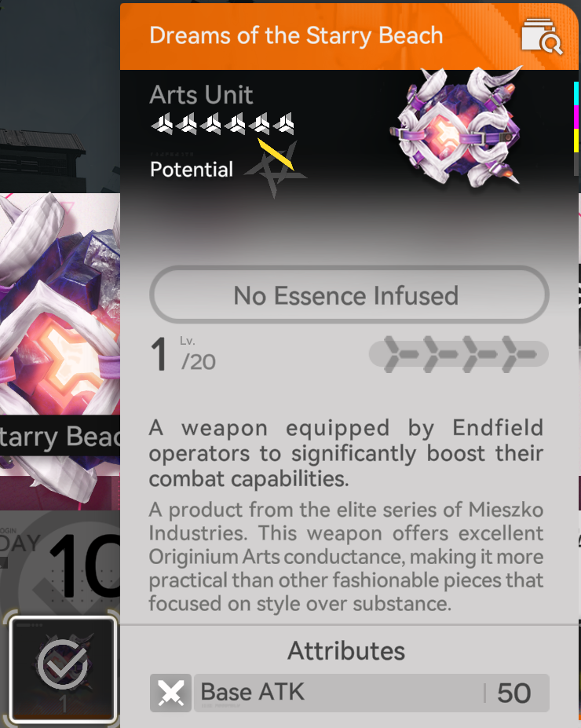Select the Base ATK attribute row
The image size is (581, 728).
[x=349, y=693]
